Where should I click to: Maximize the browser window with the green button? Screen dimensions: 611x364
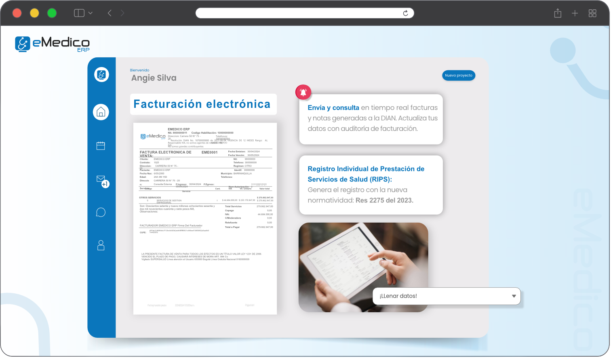[52, 13]
